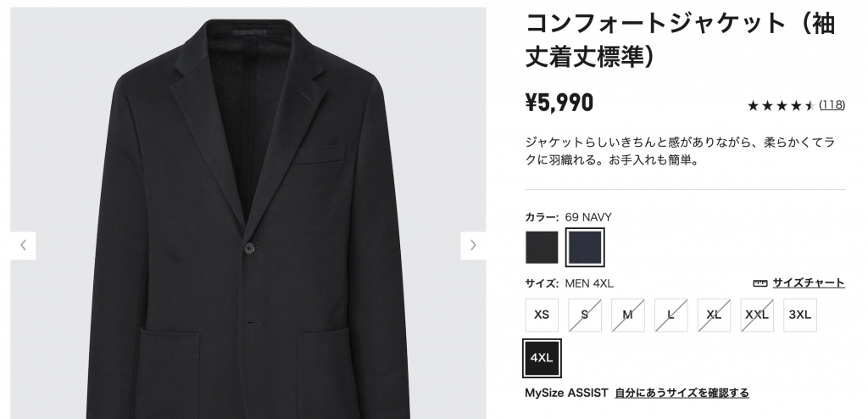The image size is (868, 419).
Task: Choose size XS
Action: [x=542, y=315]
